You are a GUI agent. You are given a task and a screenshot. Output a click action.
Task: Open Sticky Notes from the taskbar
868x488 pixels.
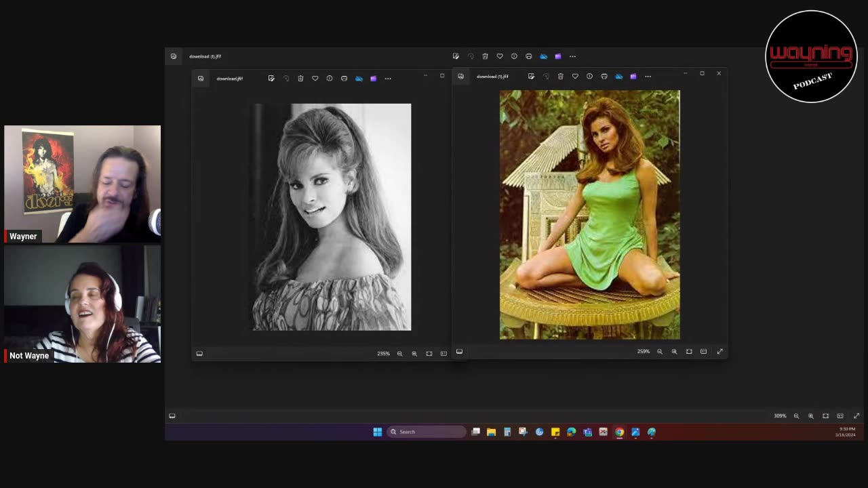[555, 432]
